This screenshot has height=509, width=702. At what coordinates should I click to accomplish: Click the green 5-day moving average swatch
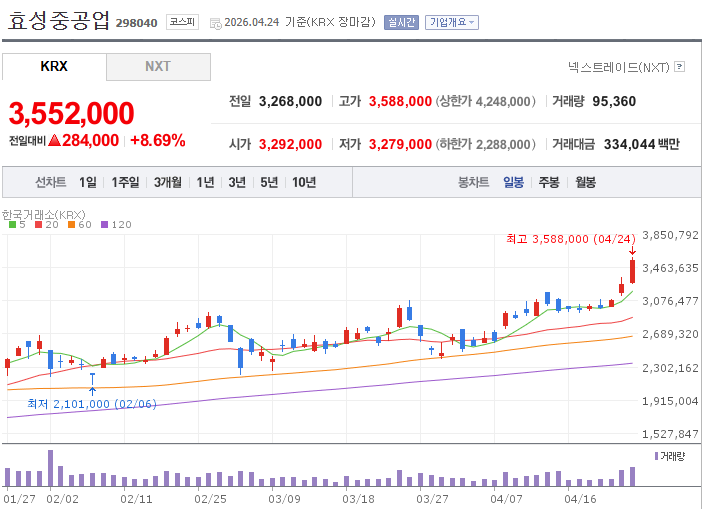pyautogui.click(x=12, y=225)
